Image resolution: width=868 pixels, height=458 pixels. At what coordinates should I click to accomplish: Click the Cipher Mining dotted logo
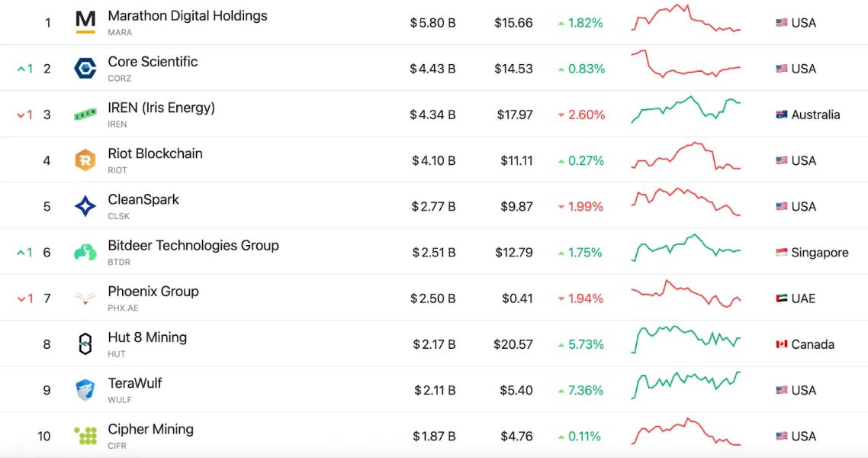[85, 436]
